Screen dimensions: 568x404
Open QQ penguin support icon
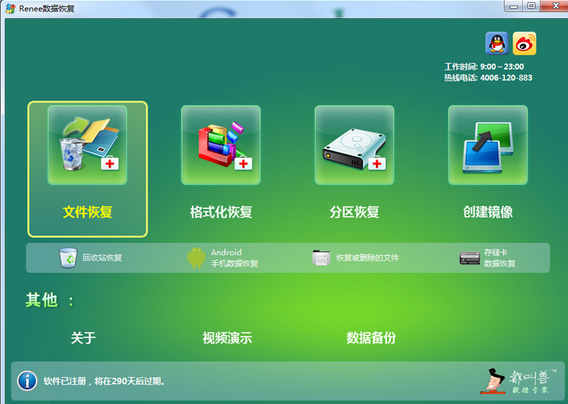tap(497, 43)
